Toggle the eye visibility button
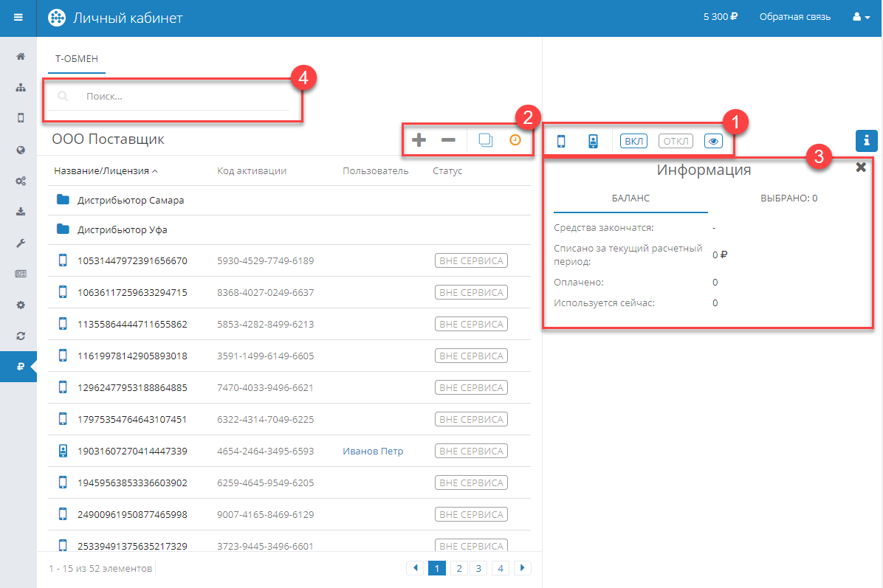This screenshot has width=883, height=588. tap(713, 142)
